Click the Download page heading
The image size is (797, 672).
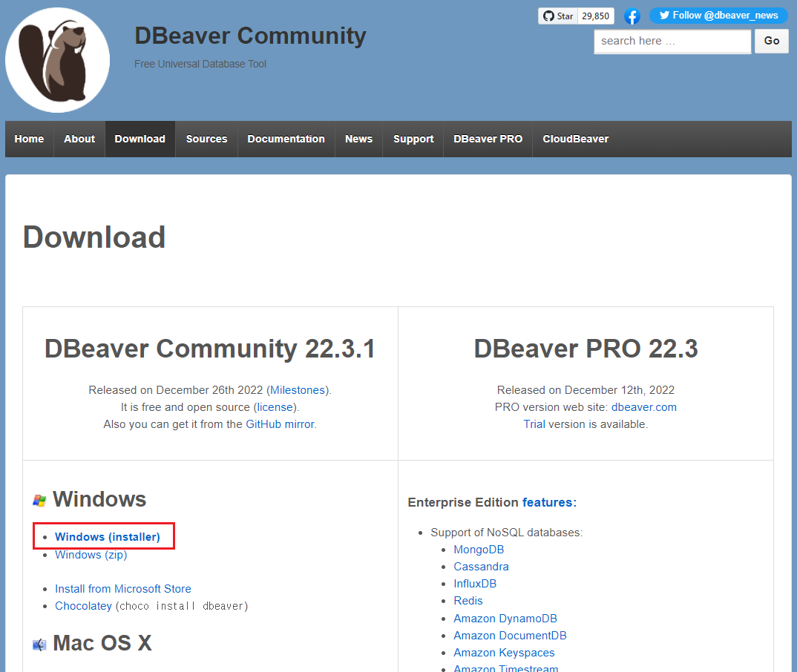point(94,237)
